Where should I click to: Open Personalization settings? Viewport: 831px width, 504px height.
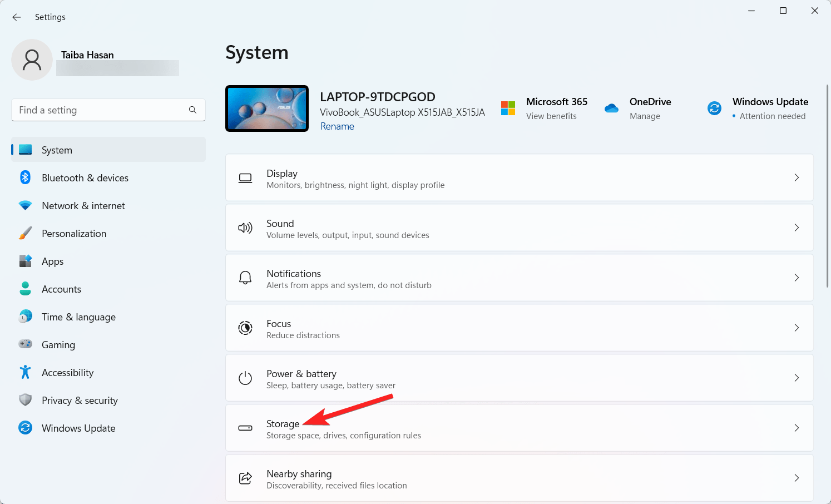click(x=74, y=233)
